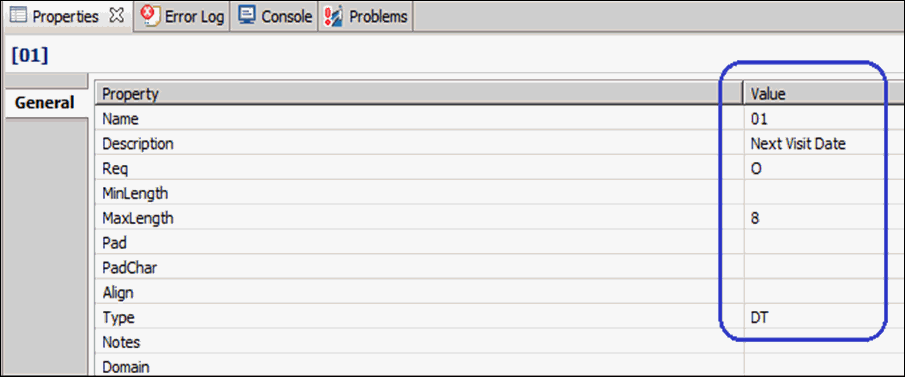Open the Console tab
This screenshot has height=377, width=905.
pos(275,16)
